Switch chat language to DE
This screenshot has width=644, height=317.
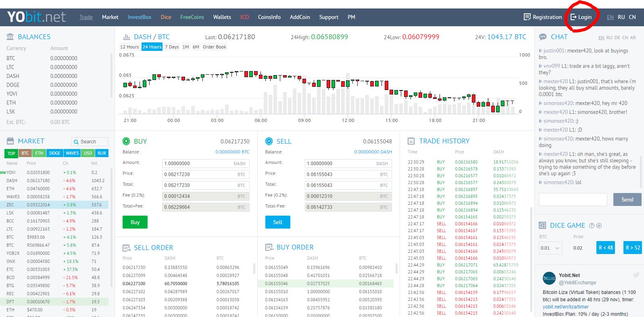point(617,38)
